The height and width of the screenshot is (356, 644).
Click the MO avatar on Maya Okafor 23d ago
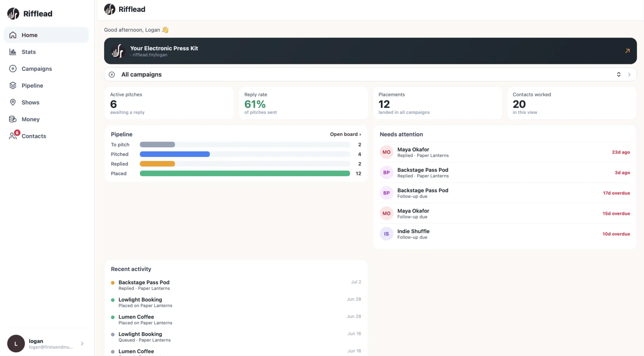click(x=386, y=152)
